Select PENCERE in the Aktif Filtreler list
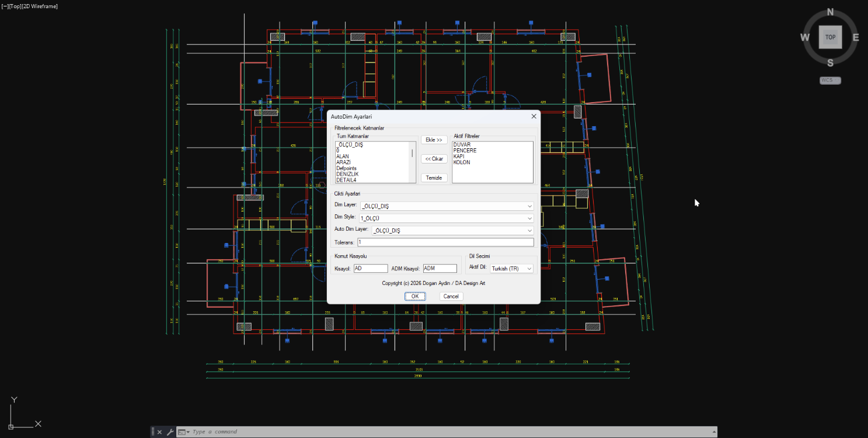Screen dimensions: 868x438 tap(465, 151)
